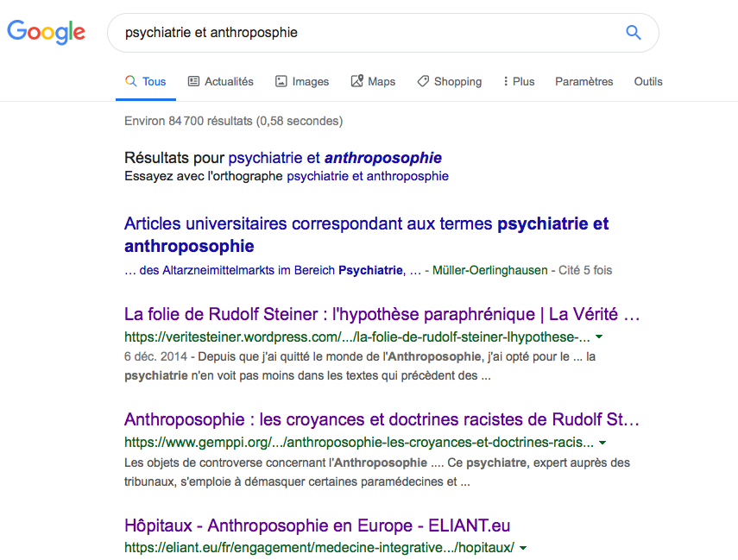Expand the Plus more options menu
This screenshot has height=560, width=738.
[x=518, y=81]
